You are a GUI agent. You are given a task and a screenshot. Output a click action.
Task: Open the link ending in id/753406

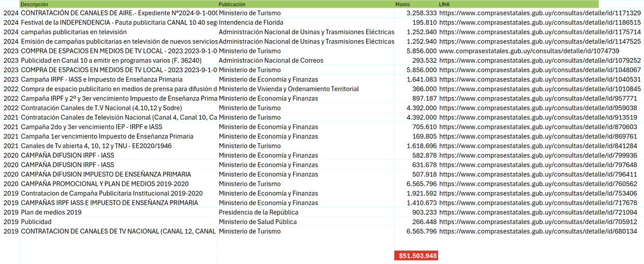[538, 193]
